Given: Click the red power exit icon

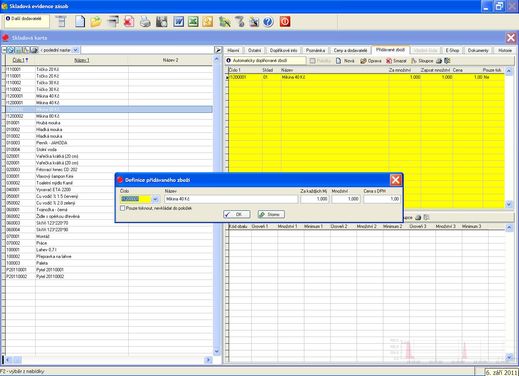Looking at the screenshot, I should click(285, 22).
